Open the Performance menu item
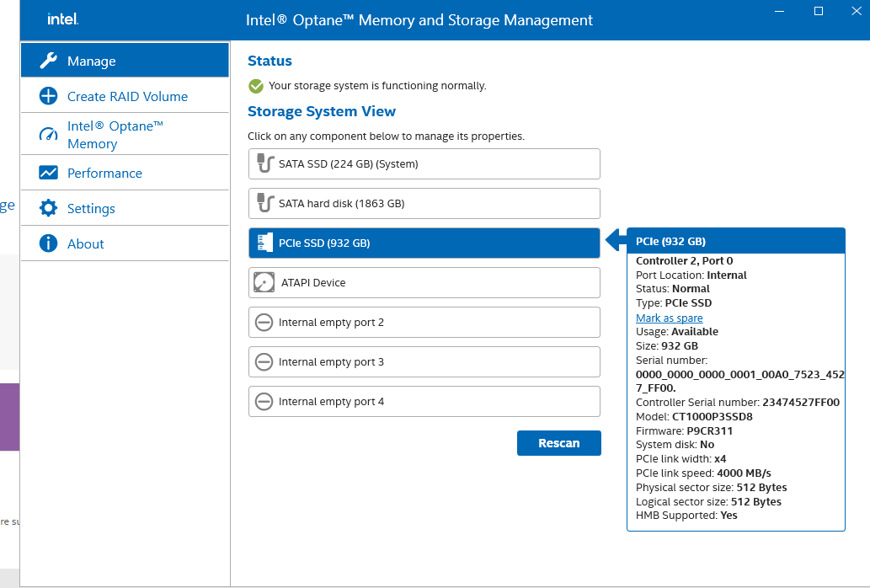 (104, 173)
